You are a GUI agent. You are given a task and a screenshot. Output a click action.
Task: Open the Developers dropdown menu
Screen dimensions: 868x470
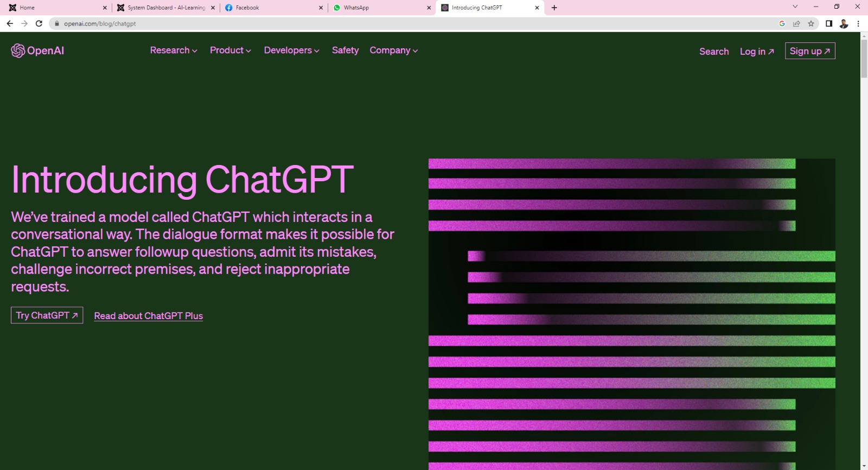[291, 50]
